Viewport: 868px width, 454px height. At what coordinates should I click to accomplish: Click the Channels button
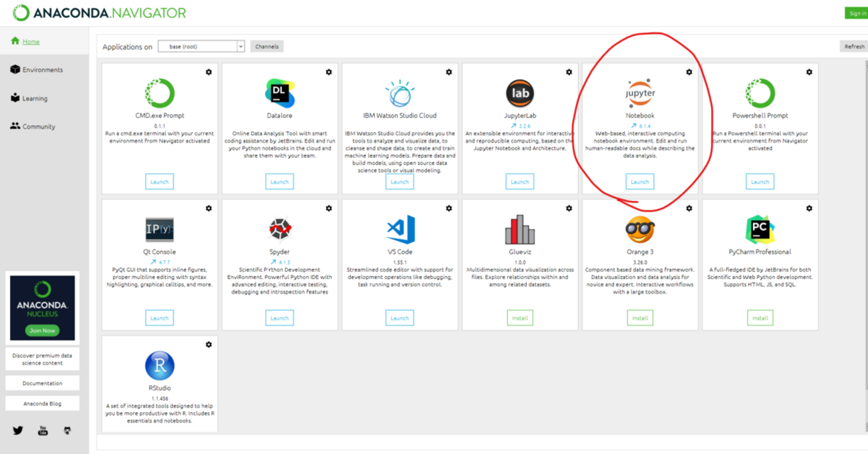[x=267, y=47]
